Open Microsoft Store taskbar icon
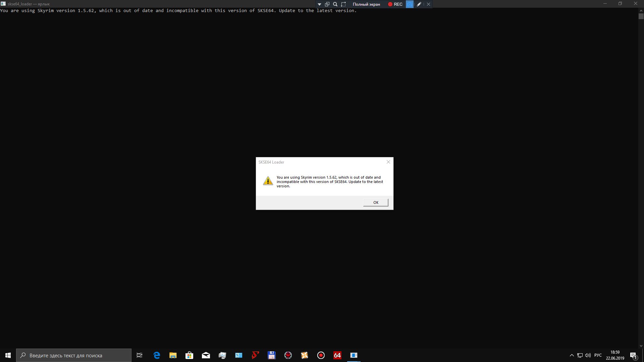644x362 pixels. [190, 355]
